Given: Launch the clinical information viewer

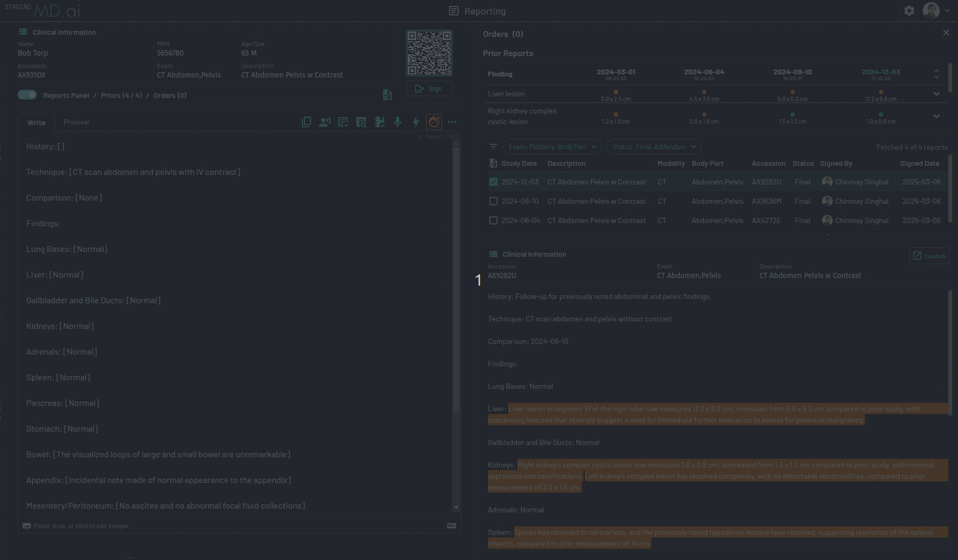Looking at the screenshot, I should coord(929,256).
